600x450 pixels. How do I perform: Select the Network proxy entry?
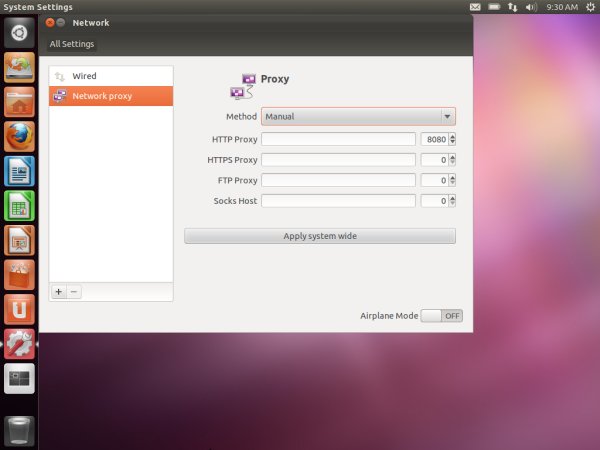(111, 96)
